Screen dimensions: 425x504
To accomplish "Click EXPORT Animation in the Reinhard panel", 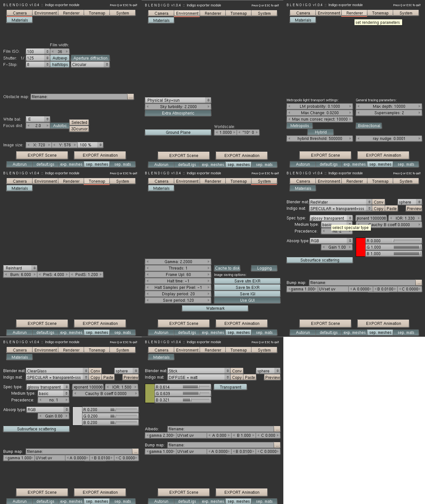I will point(100,324).
